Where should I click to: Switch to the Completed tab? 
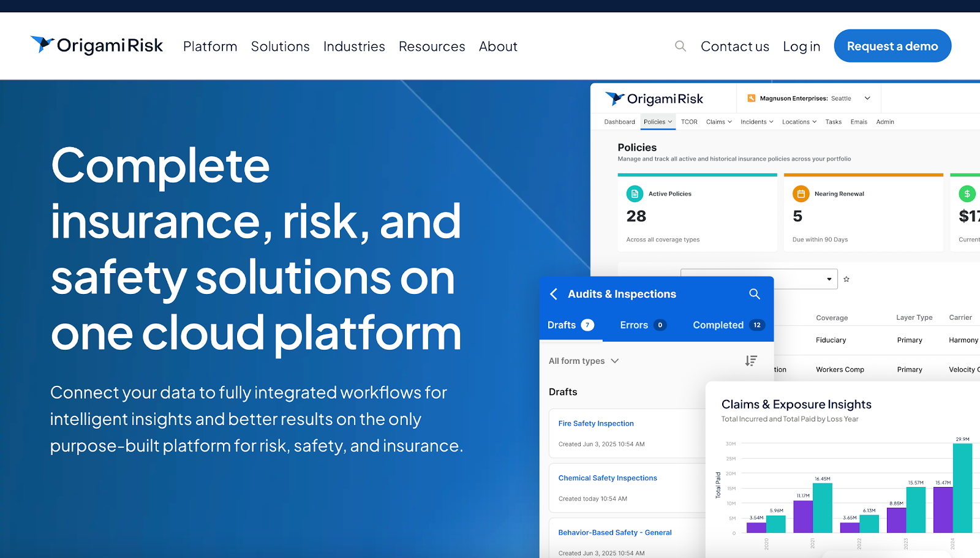click(x=729, y=325)
